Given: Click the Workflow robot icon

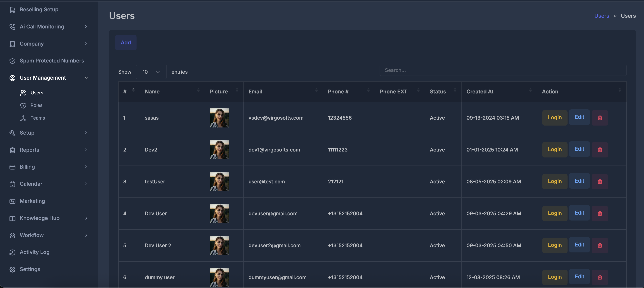Looking at the screenshot, I should pyautogui.click(x=12, y=235).
